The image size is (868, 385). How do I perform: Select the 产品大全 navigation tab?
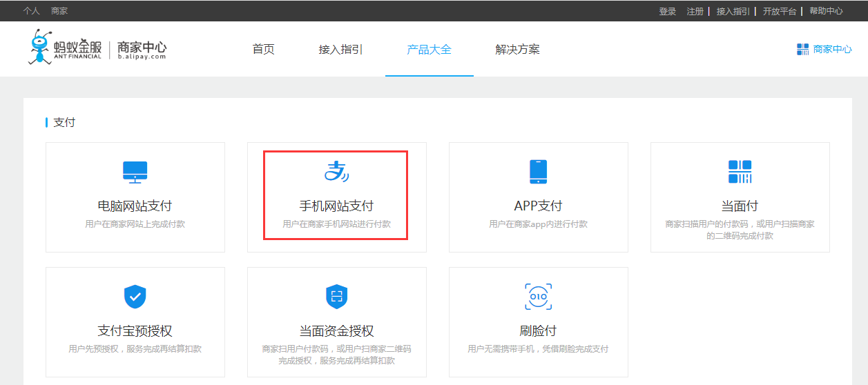(429, 50)
